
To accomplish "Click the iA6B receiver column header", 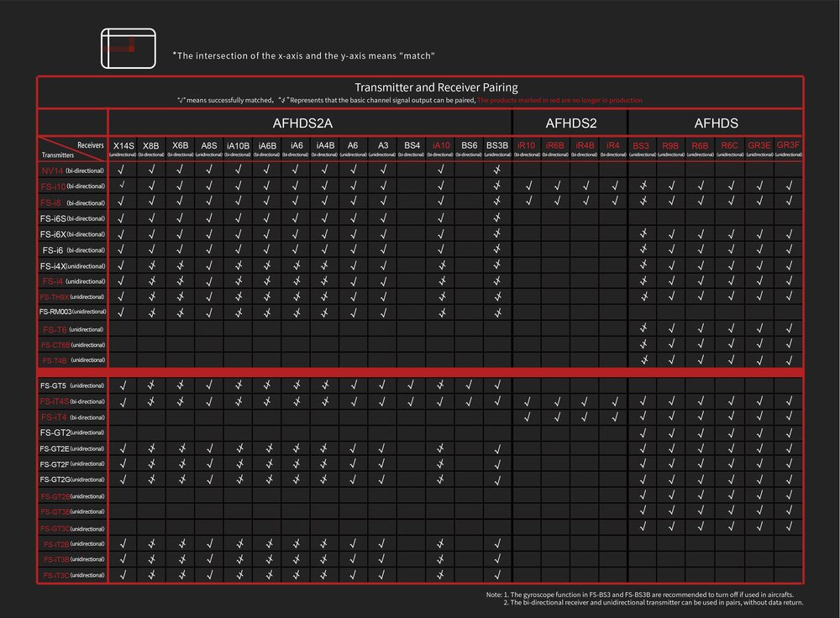I will (267, 149).
